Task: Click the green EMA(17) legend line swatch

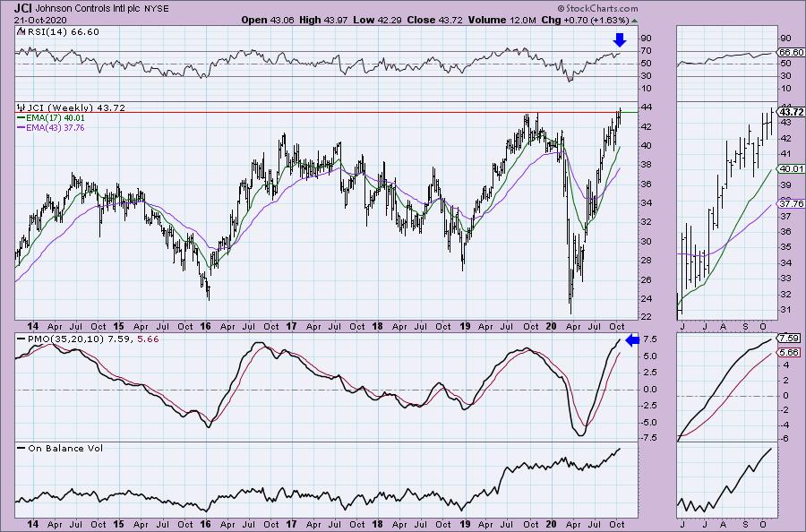Action: (x=21, y=118)
